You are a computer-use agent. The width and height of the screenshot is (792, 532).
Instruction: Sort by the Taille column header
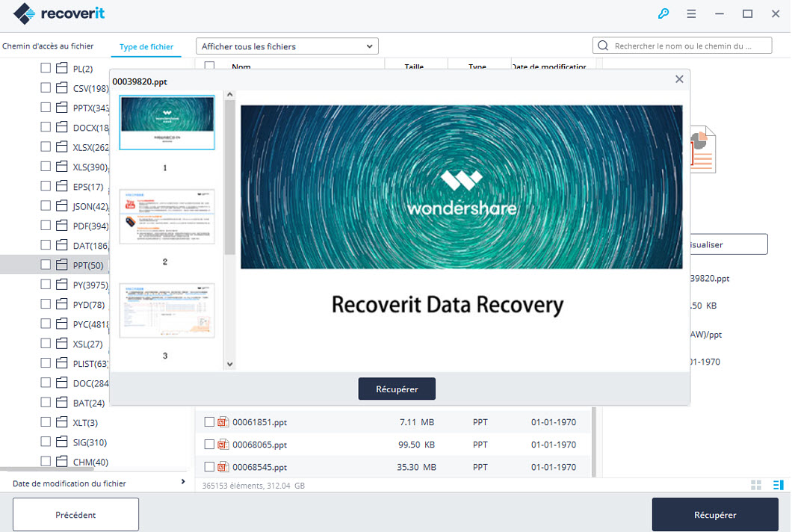click(414, 66)
